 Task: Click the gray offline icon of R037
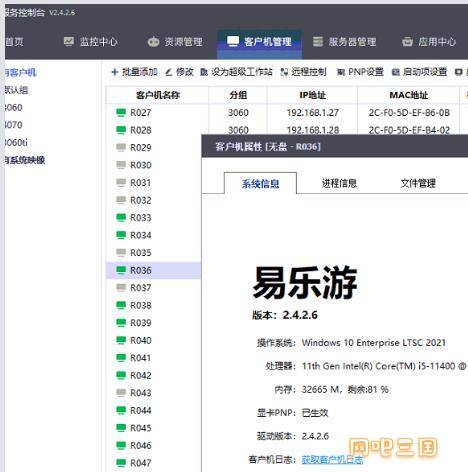point(121,288)
